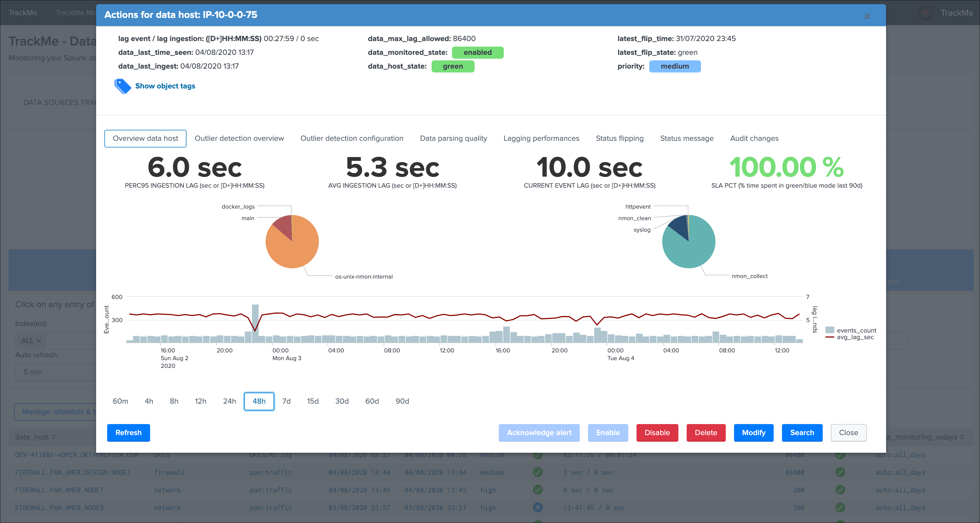Click green check icon in FIREWALL.PAN.AMER.NODE1 row
The image size is (980, 523).
coord(538,490)
